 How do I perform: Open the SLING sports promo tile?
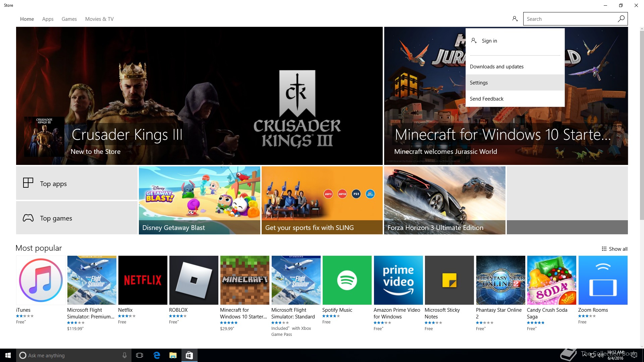click(x=322, y=200)
